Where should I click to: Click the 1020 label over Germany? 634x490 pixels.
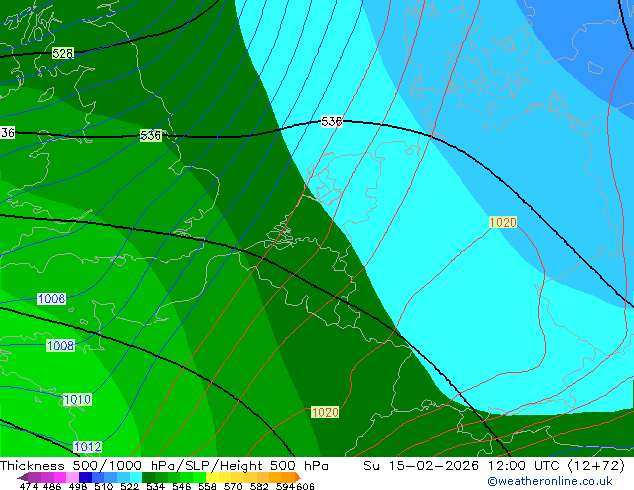pos(503,222)
